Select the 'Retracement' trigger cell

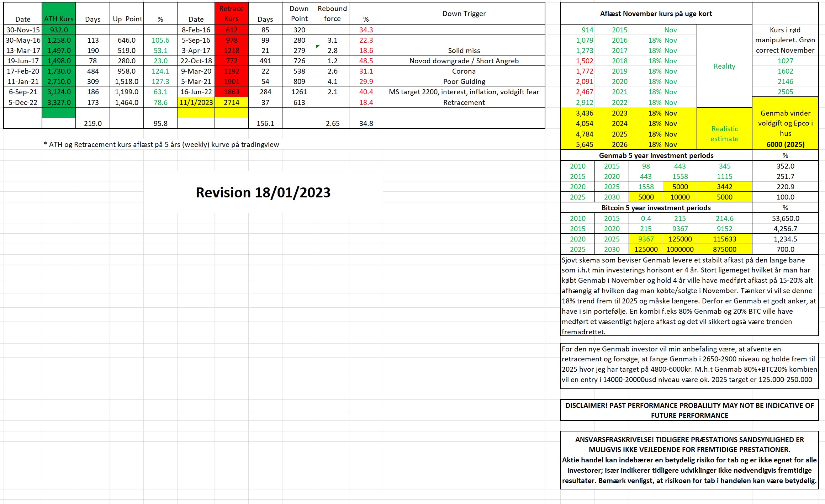point(464,102)
